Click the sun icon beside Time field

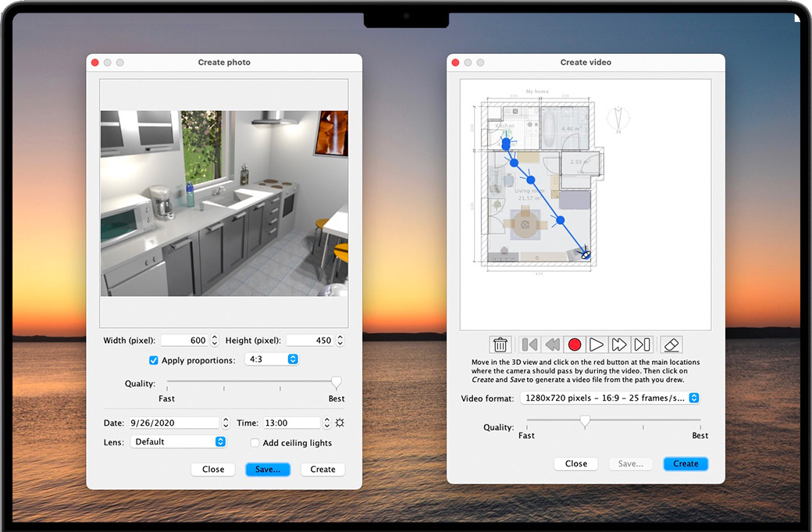pos(340,423)
